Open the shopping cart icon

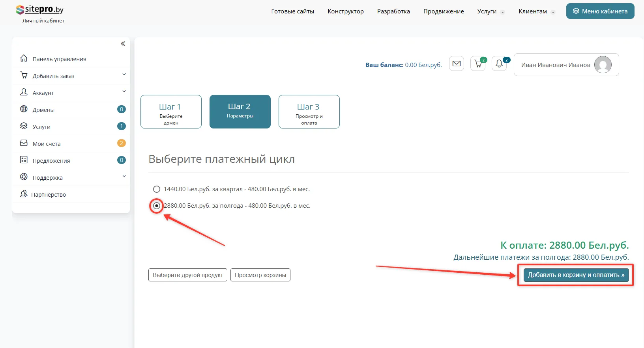(x=478, y=64)
